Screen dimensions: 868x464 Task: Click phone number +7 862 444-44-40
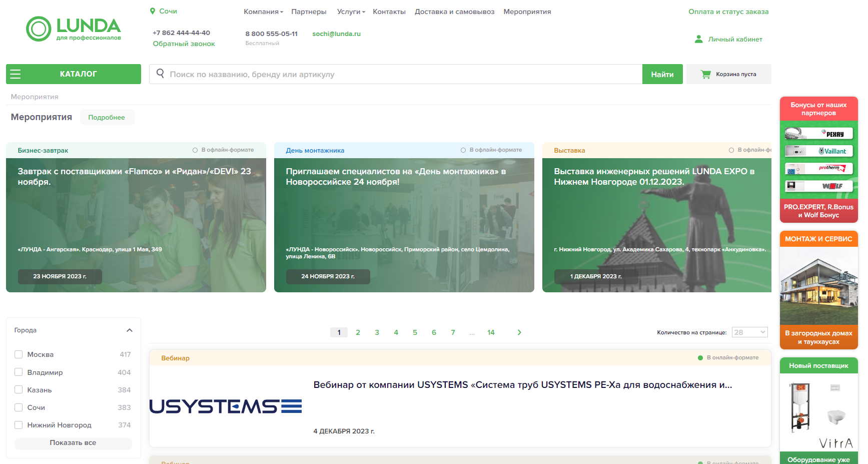[181, 33]
